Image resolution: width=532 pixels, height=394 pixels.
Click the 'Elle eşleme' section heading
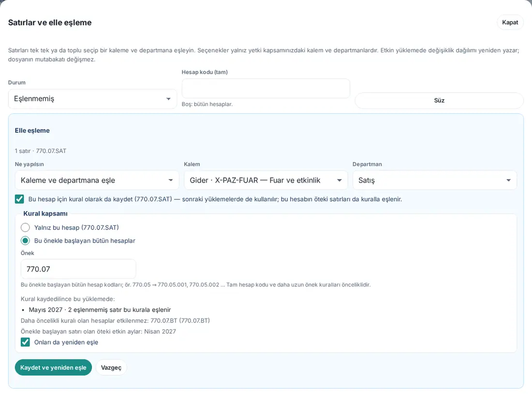pyautogui.click(x=32, y=130)
